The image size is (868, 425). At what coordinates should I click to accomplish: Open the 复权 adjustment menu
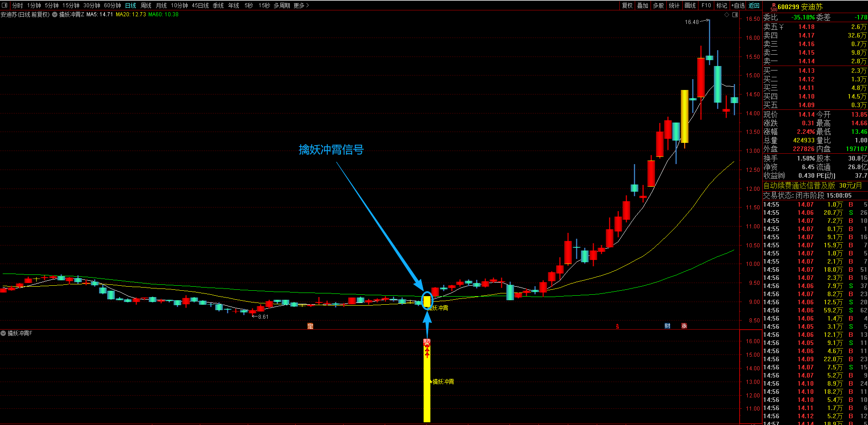(627, 5)
